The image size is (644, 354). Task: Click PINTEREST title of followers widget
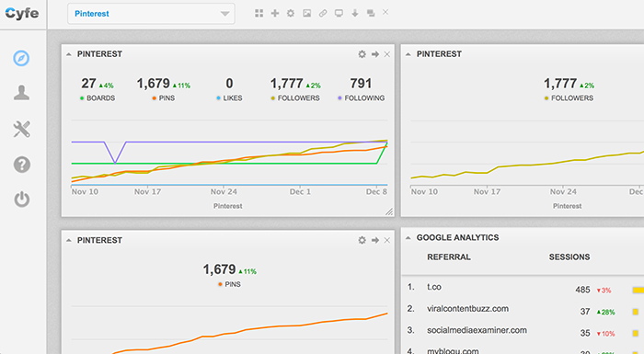point(439,54)
